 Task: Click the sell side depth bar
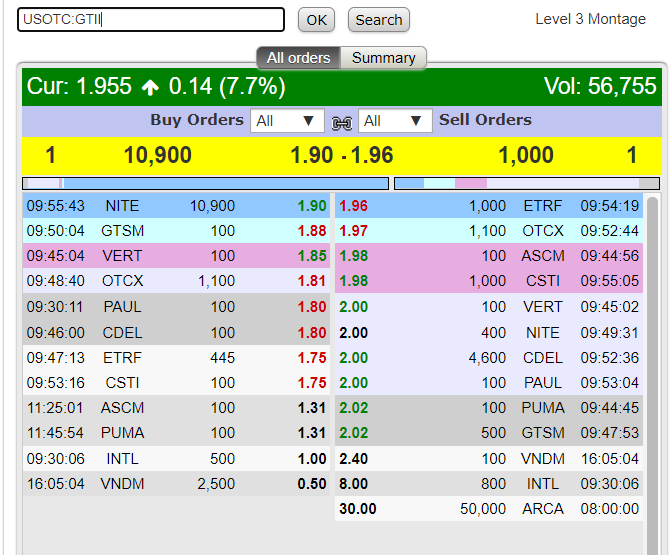pyautogui.click(x=527, y=183)
